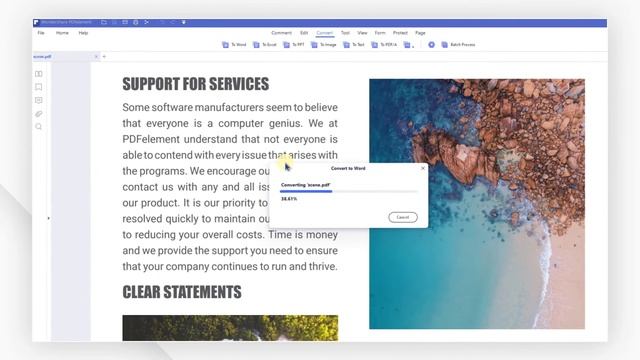
Task: Convert the PDF with To PDF/A
Action: click(x=384, y=45)
